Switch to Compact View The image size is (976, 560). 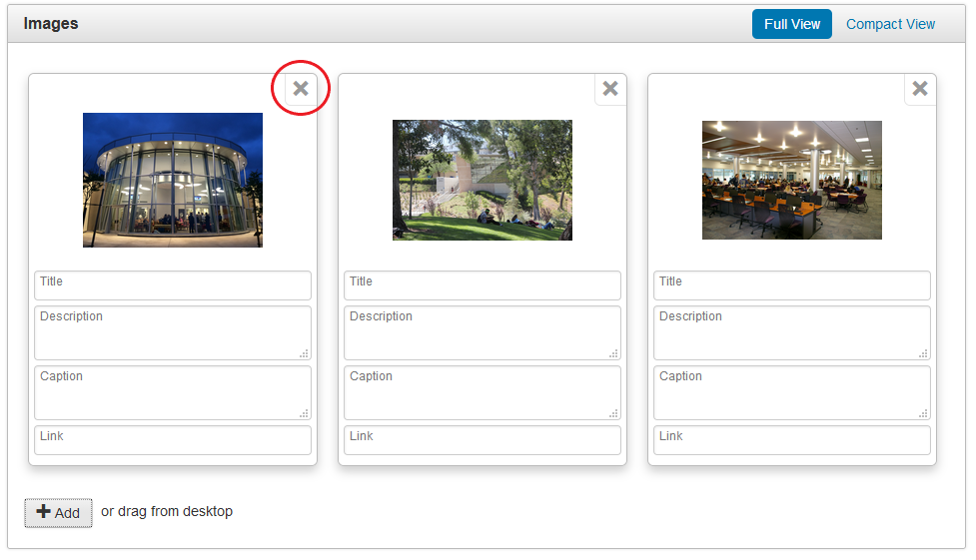tap(890, 24)
